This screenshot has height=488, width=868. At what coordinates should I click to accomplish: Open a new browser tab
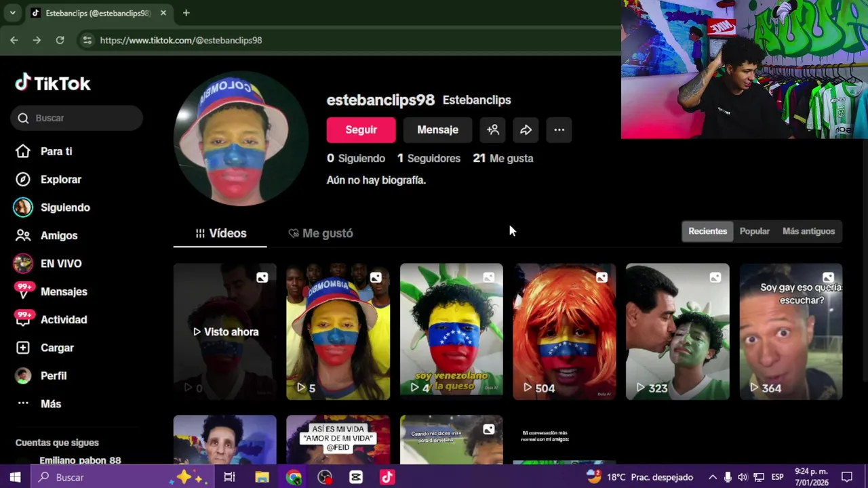click(186, 13)
